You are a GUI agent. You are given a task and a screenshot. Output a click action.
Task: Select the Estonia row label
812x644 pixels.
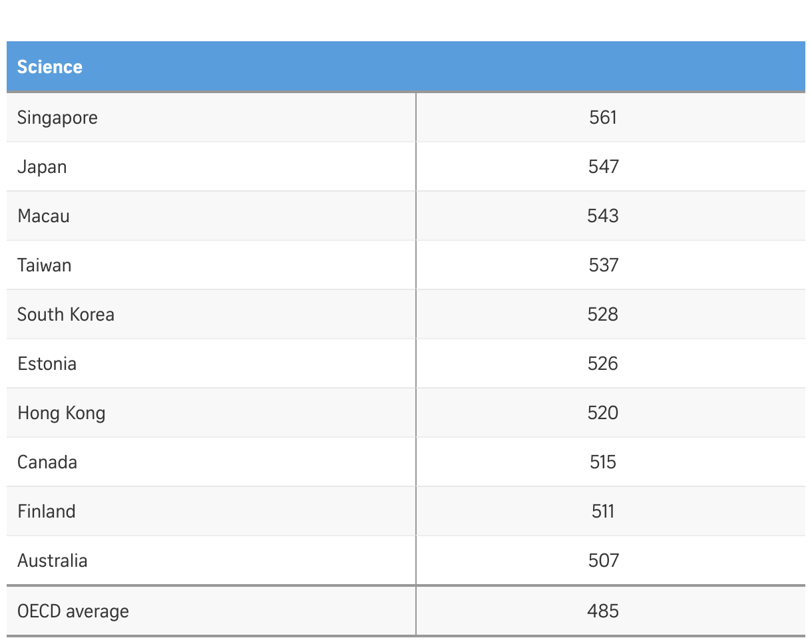[47, 363]
